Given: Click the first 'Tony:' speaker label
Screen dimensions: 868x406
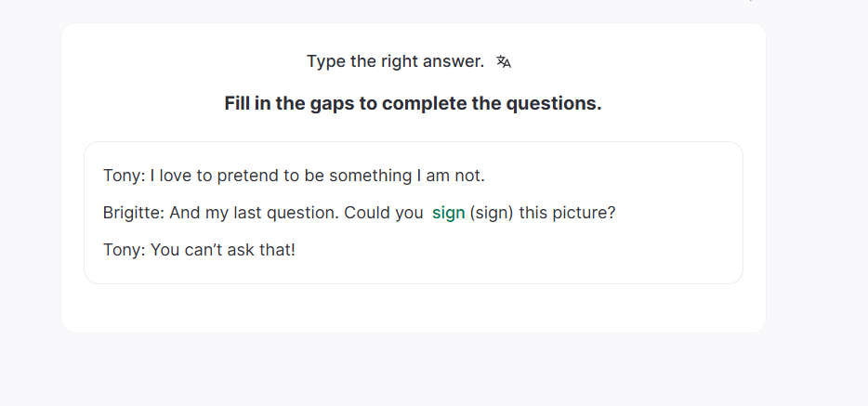Looking at the screenshot, I should (x=124, y=176).
